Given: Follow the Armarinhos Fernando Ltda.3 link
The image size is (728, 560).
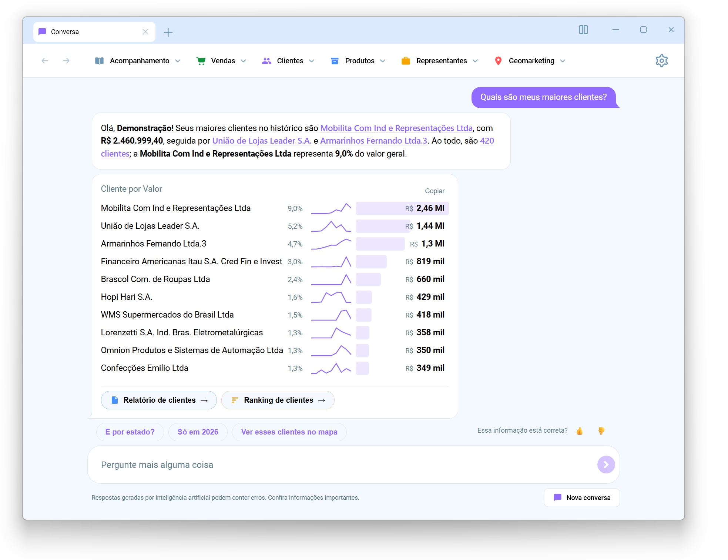Looking at the screenshot, I should tap(374, 141).
